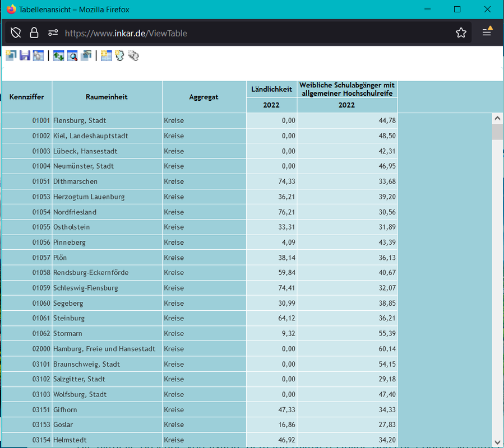Click the Firefox logo in title bar

[11, 10]
